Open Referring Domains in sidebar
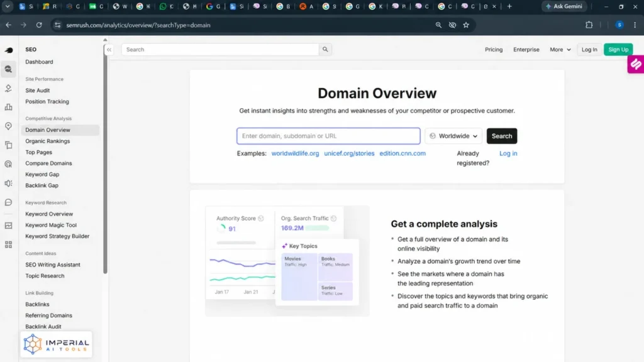 [x=48, y=315]
